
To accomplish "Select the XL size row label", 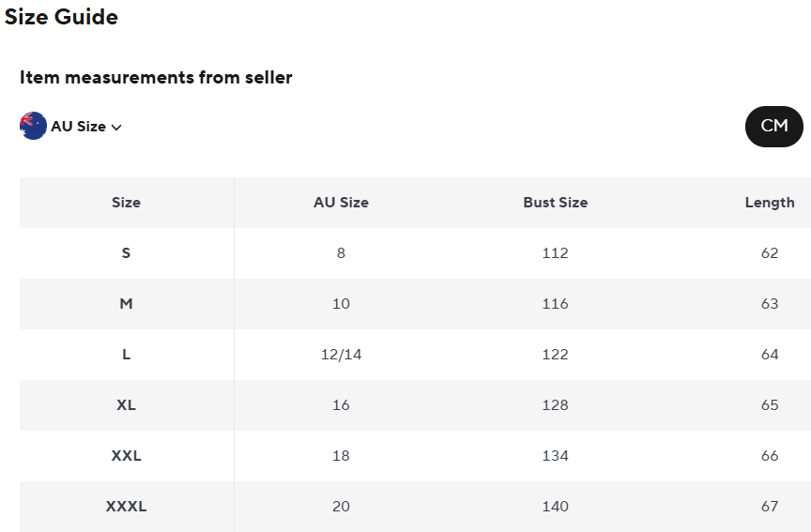I will (126, 405).
